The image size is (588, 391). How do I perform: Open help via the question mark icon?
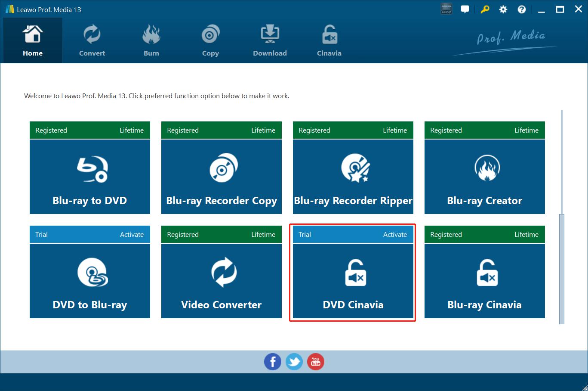coord(521,9)
